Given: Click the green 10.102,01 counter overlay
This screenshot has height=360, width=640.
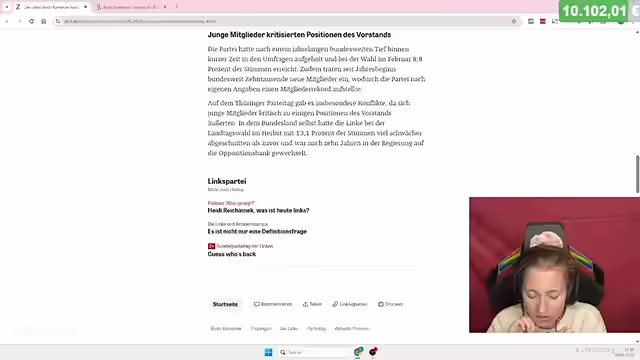Looking at the screenshot, I should (599, 11).
